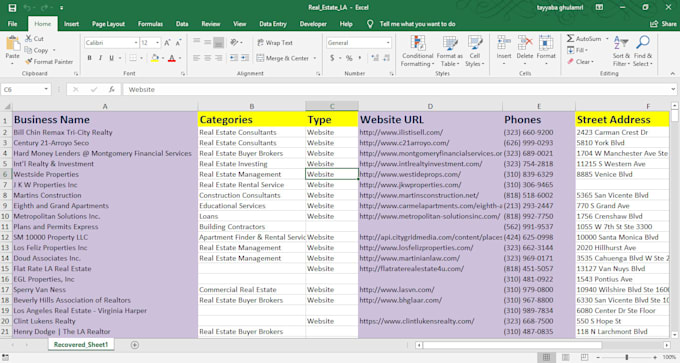
Task: Collapse the ribbon with the chevron
Action: click(672, 74)
